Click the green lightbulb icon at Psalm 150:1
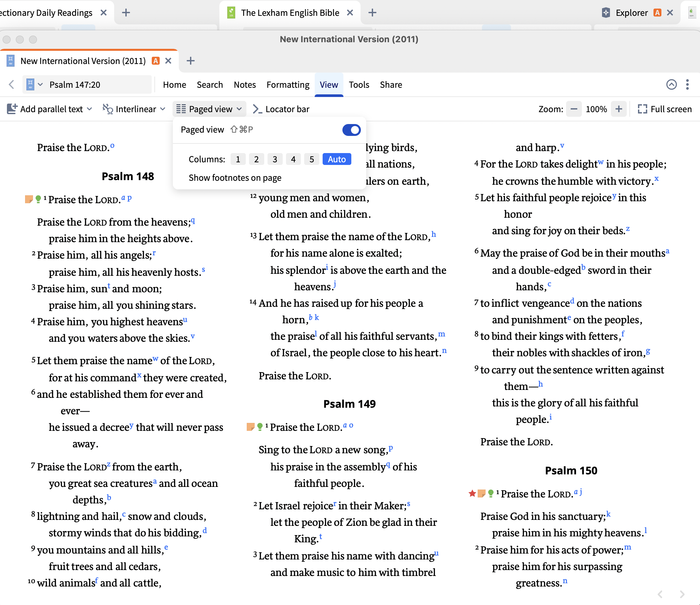This screenshot has height=605, width=700. (491, 494)
